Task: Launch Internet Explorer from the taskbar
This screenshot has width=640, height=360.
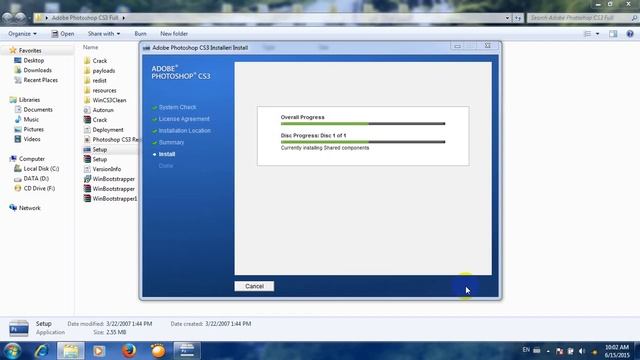Action: [x=41, y=351]
